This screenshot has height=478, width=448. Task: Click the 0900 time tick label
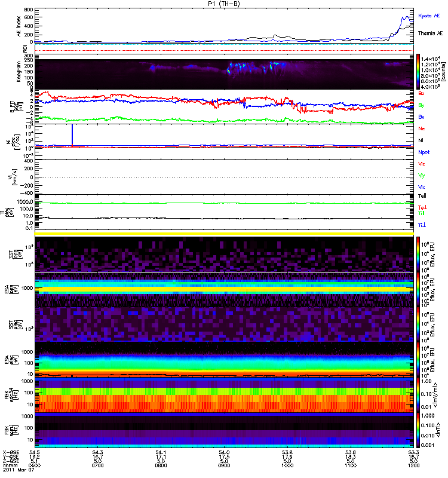[x=224, y=466]
